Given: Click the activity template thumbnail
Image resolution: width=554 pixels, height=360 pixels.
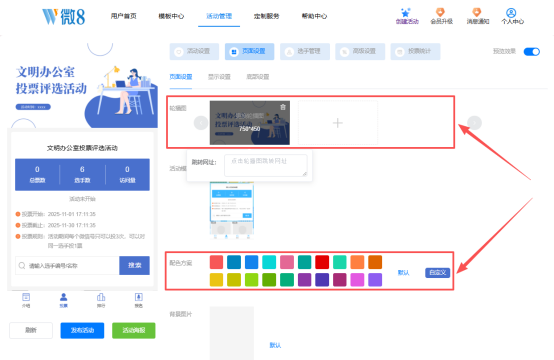Looking at the screenshot, I should [232, 211].
